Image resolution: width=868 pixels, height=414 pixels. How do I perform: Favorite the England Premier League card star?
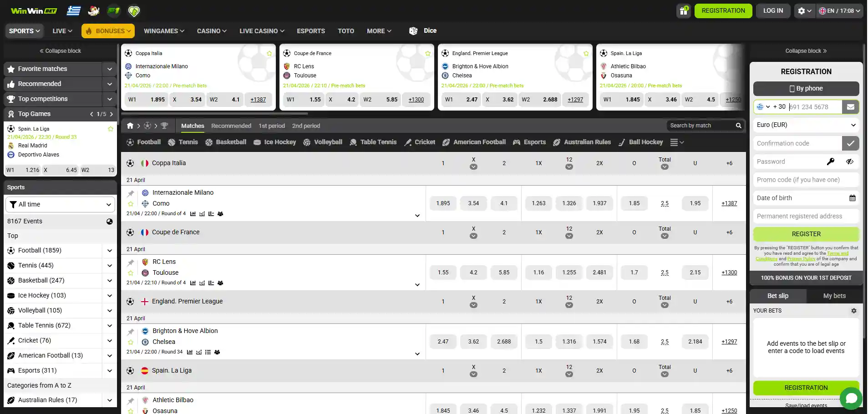586,53
